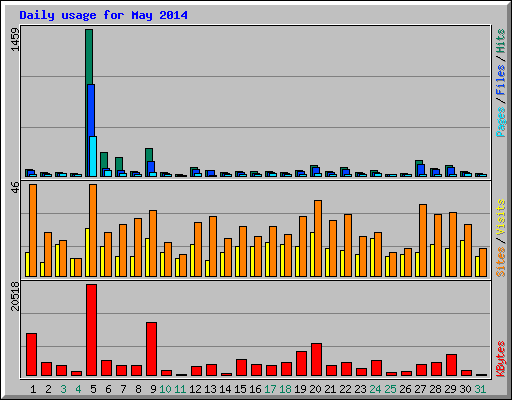Click the cyan Pages bar for day 5
Screen dimensions: 512x400
(93, 156)
